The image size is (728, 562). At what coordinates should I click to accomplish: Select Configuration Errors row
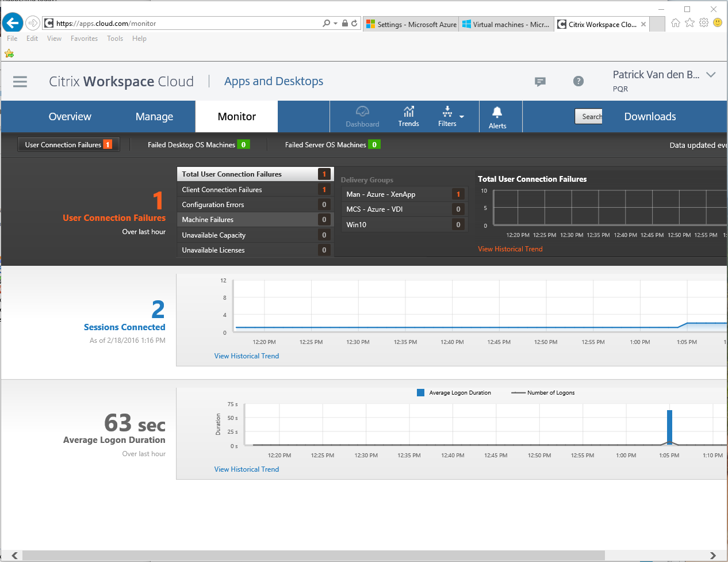click(254, 204)
